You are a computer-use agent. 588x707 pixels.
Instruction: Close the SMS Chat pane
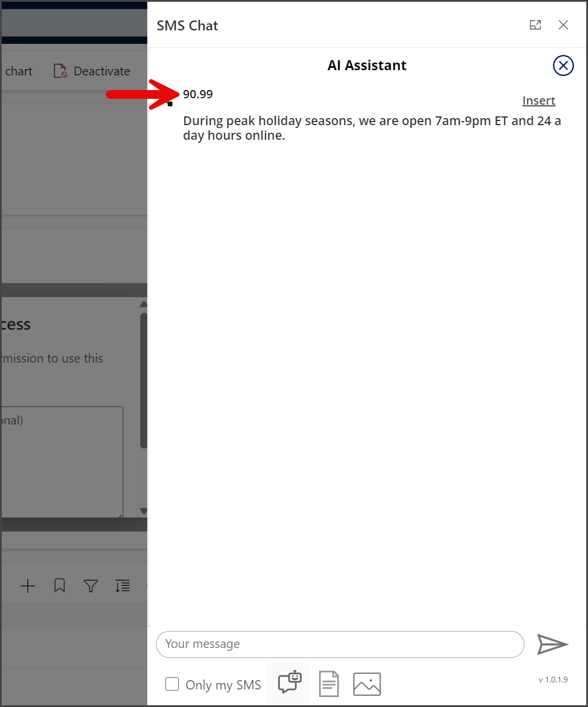[x=563, y=25]
